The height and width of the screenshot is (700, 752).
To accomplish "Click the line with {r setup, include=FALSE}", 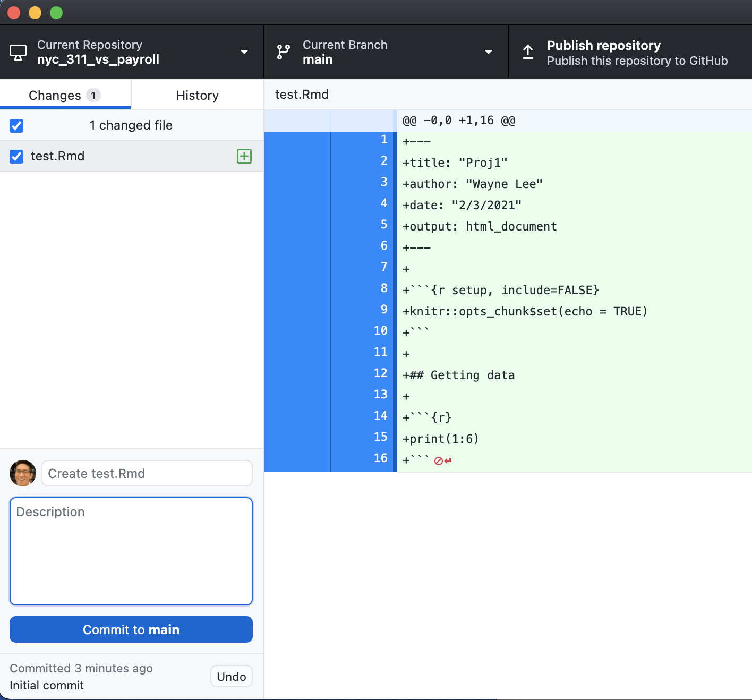I will coord(501,291).
